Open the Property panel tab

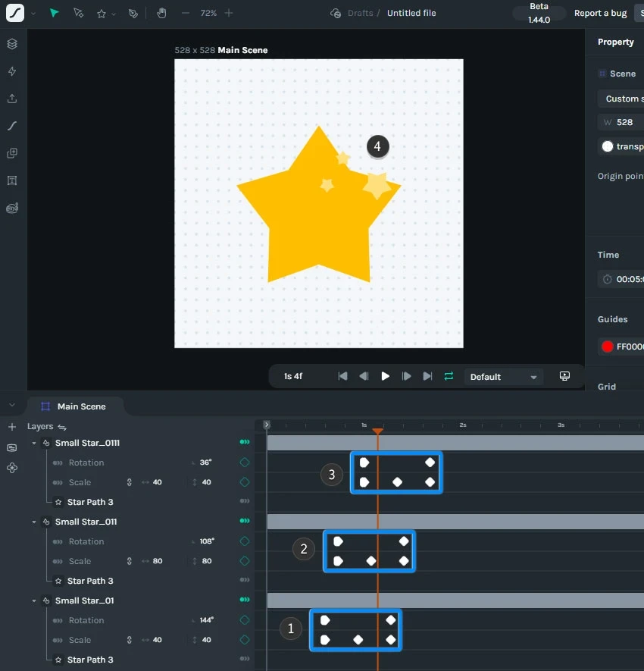615,42
